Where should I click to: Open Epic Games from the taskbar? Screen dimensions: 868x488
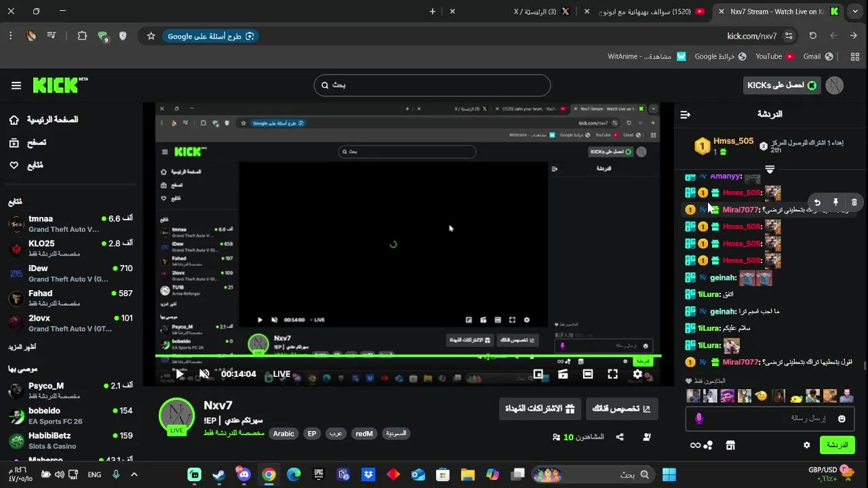pyautogui.click(x=318, y=474)
